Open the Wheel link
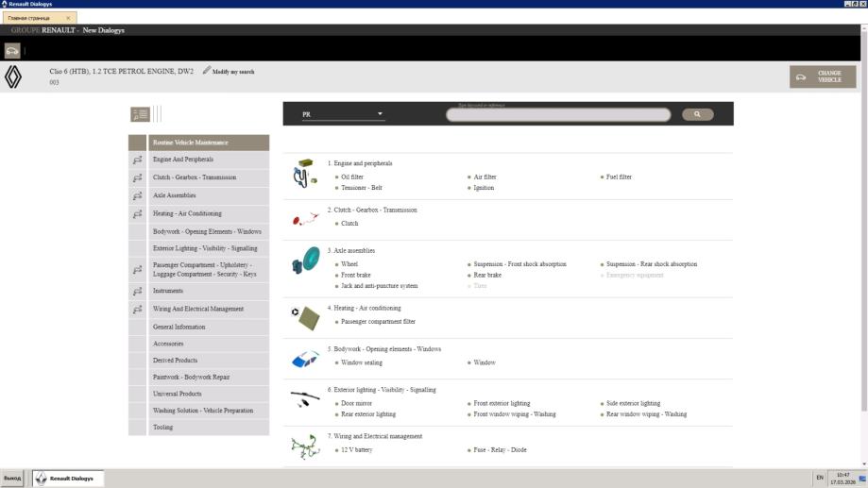 coord(349,264)
